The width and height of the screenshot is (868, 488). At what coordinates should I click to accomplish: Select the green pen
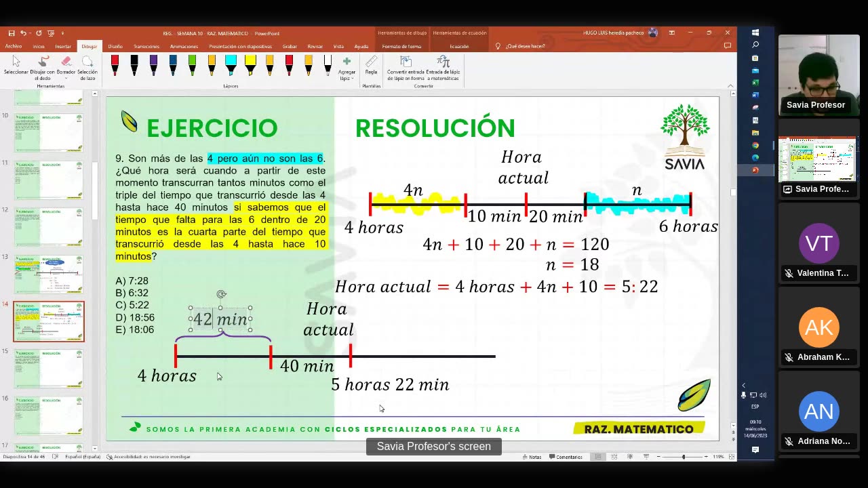192,65
